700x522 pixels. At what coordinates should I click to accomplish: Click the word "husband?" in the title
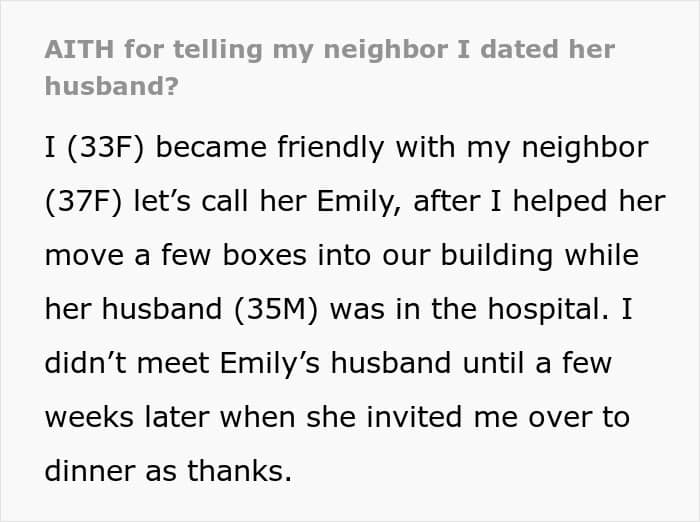point(112,86)
